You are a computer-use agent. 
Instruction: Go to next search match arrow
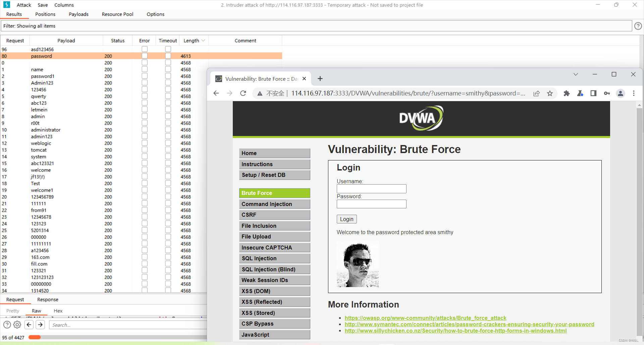click(41, 325)
